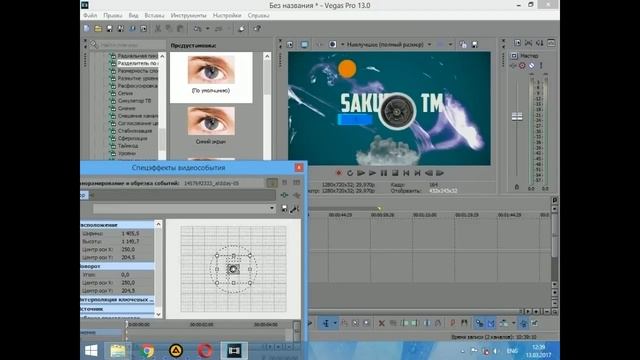640x360 pixels.
Task: Open the auto ripple dropdown arrow in timeline toolbar
Action: (x=513, y=323)
